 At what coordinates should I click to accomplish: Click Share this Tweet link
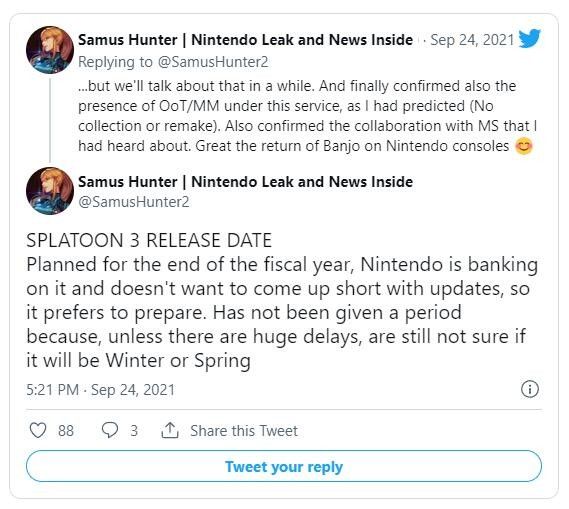[244, 431]
